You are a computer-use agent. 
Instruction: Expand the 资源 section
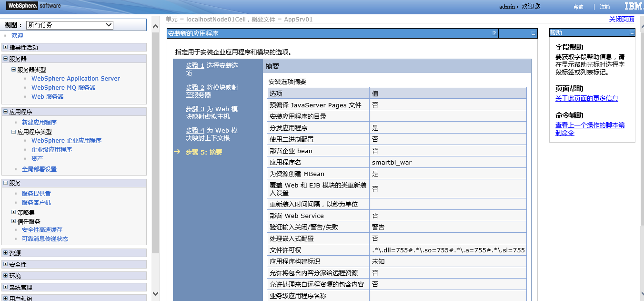click(6, 253)
